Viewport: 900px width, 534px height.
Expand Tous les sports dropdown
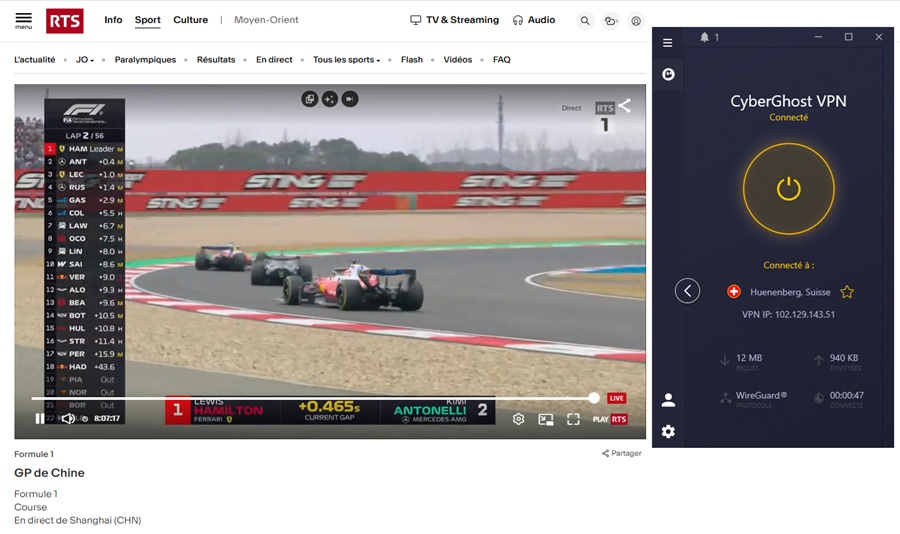tap(346, 59)
